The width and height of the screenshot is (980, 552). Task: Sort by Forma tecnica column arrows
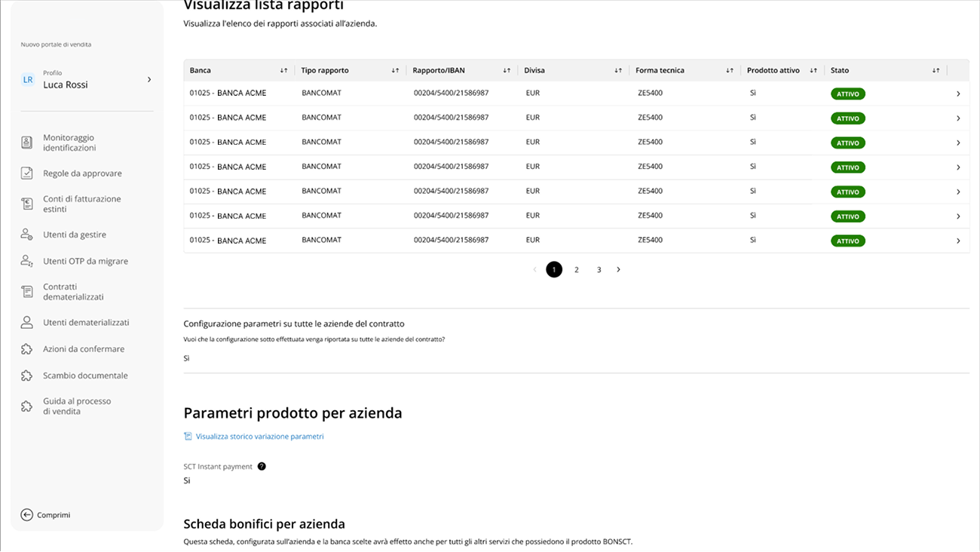coord(730,70)
